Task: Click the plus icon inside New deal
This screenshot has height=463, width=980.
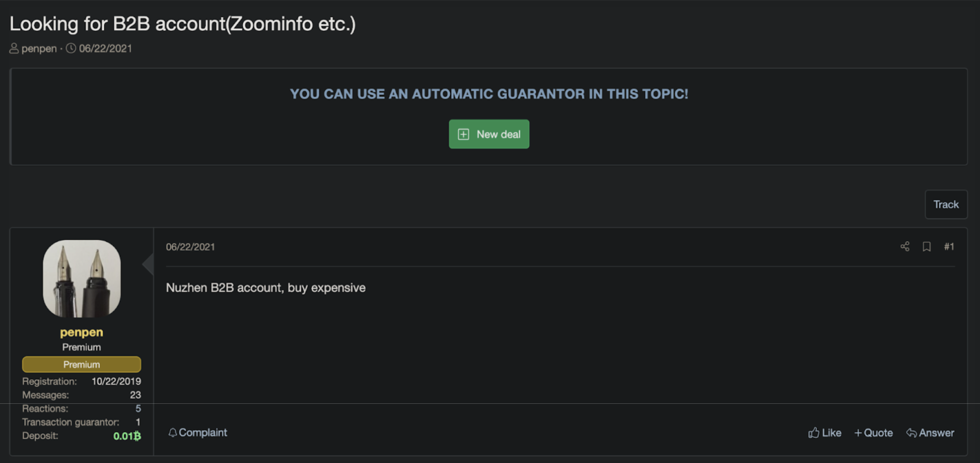Action: (x=463, y=134)
